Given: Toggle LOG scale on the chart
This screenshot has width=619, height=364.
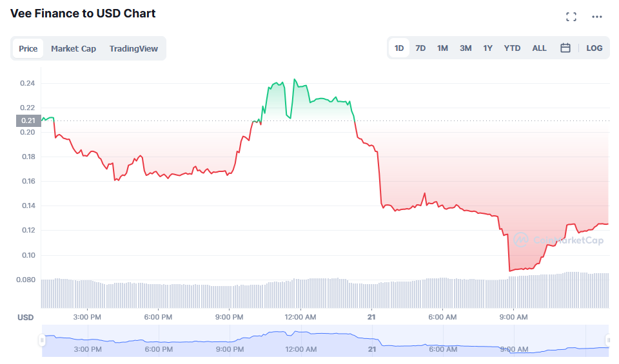Looking at the screenshot, I should click(594, 48).
